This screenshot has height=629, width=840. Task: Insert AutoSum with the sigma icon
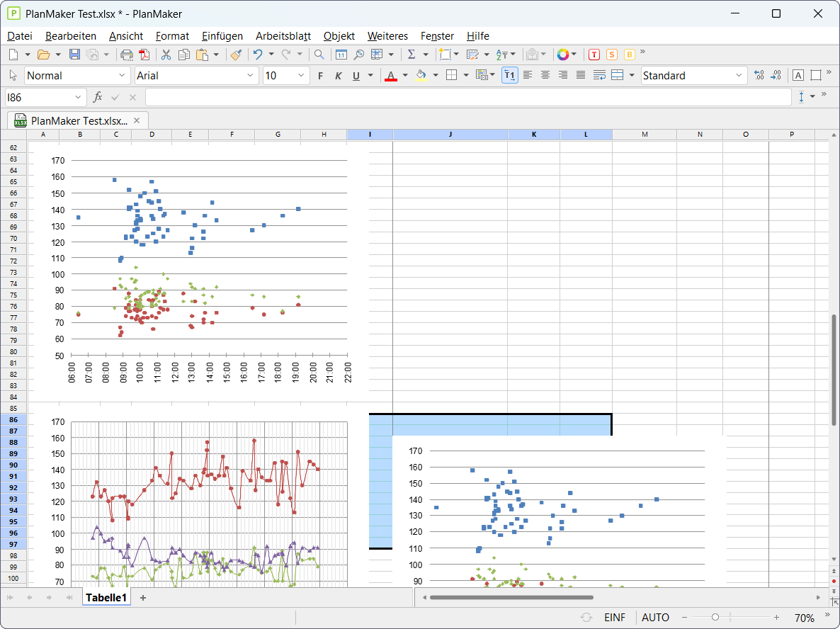tap(412, 54)
